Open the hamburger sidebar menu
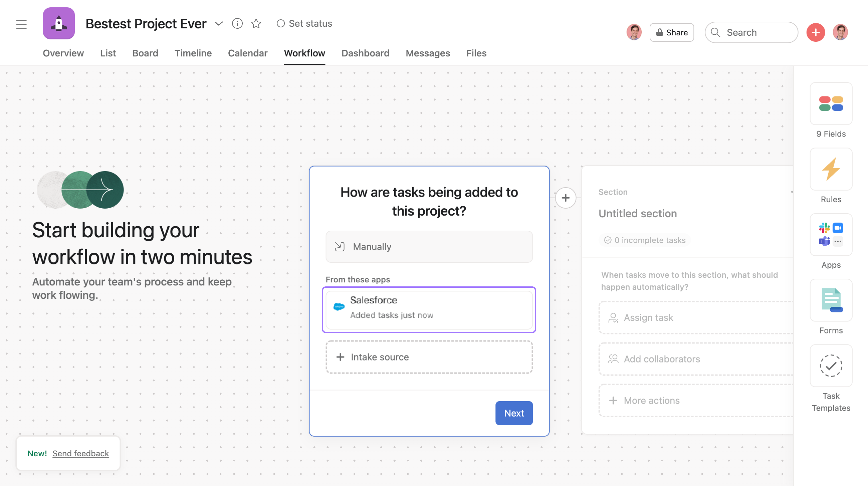 (x=21, y=24)
